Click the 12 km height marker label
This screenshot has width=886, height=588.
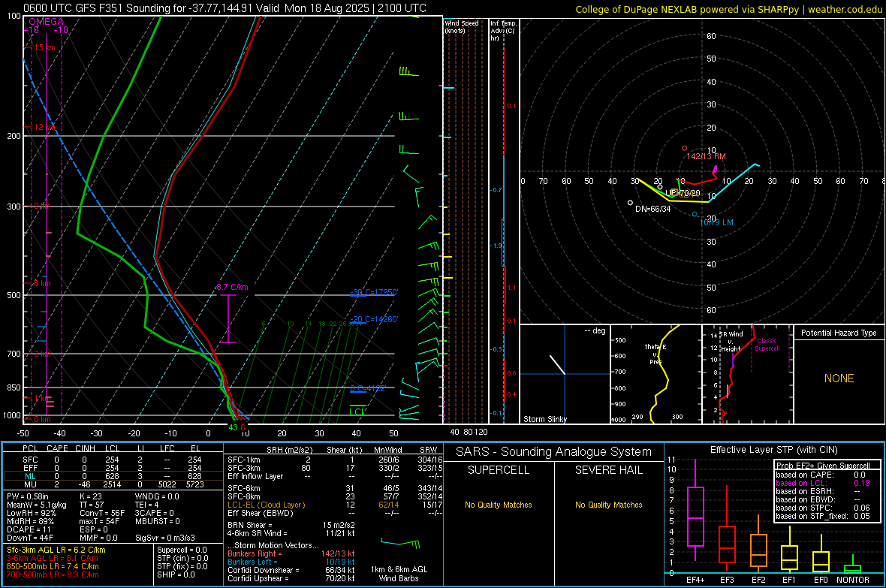44,127
